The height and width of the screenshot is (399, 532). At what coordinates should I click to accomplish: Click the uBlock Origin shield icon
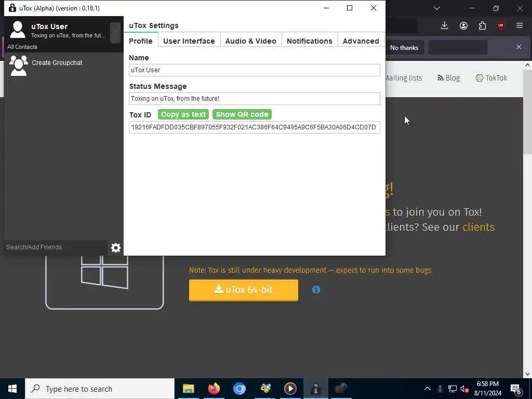pos(501,25)
